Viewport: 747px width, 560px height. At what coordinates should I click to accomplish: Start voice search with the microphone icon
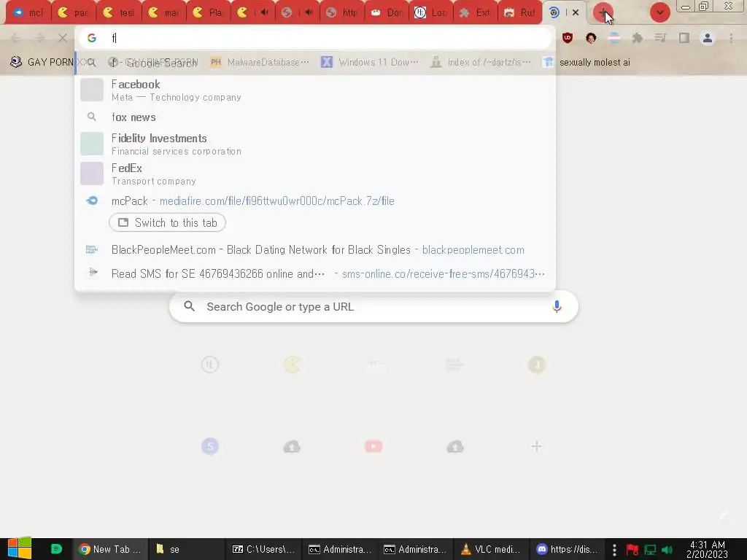pos(557,307)
